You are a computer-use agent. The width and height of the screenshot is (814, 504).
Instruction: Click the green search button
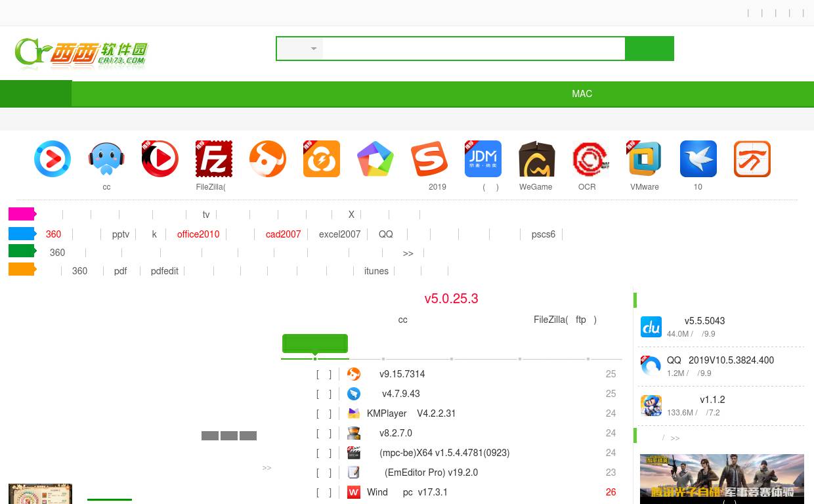click(x=649, y=49)
